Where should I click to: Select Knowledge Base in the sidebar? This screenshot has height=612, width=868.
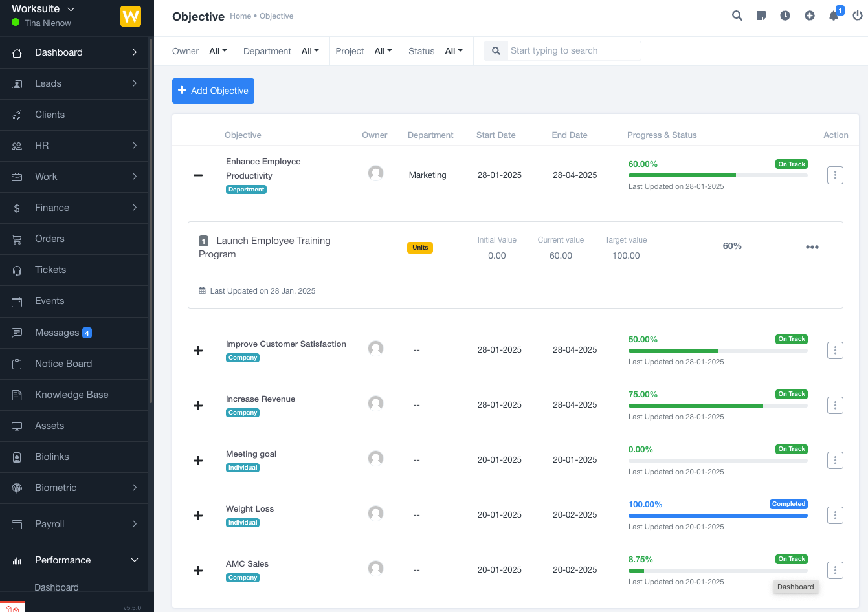71,395
